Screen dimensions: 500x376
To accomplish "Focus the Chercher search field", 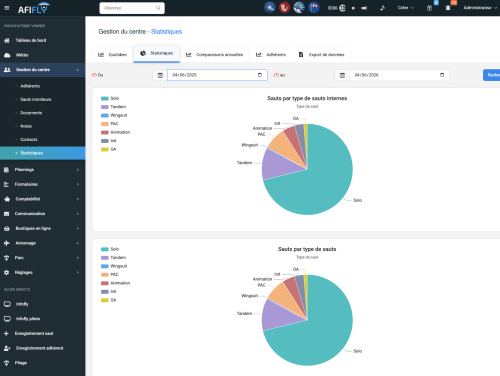I will coord(132,8).
